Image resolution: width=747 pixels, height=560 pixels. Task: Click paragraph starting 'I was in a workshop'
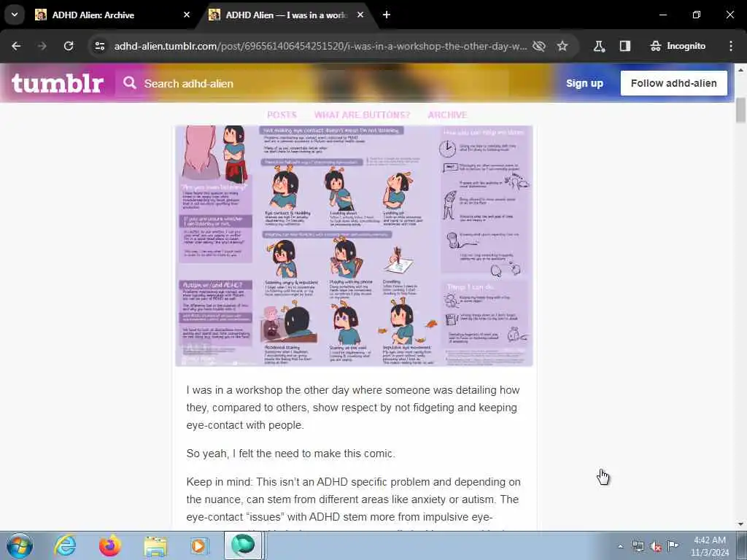coord(353,408)
